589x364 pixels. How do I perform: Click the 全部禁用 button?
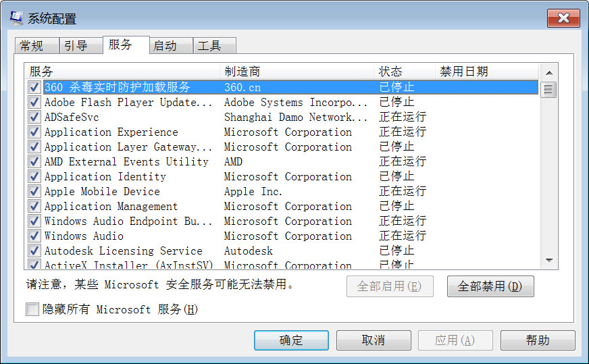click(490, 286)
